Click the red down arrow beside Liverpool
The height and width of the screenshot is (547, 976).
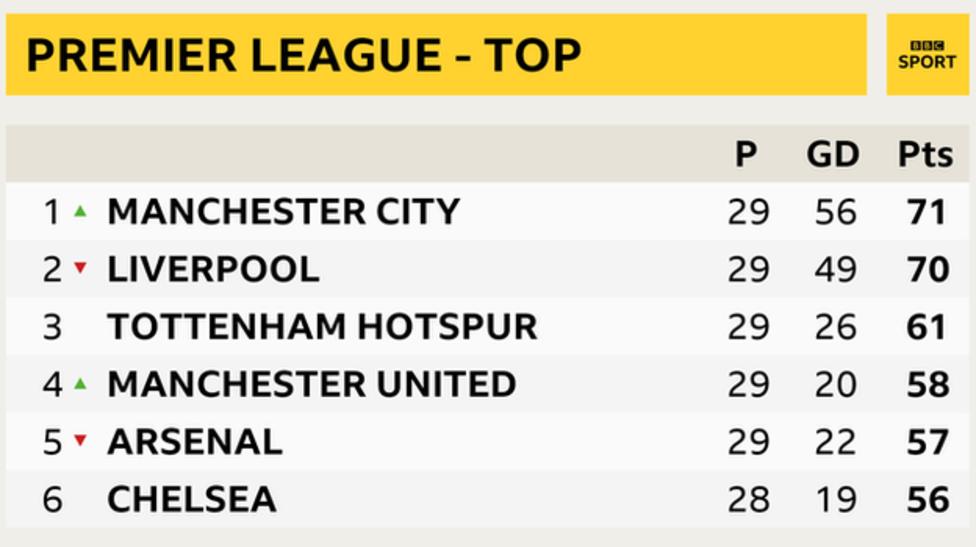pos(81,269)
